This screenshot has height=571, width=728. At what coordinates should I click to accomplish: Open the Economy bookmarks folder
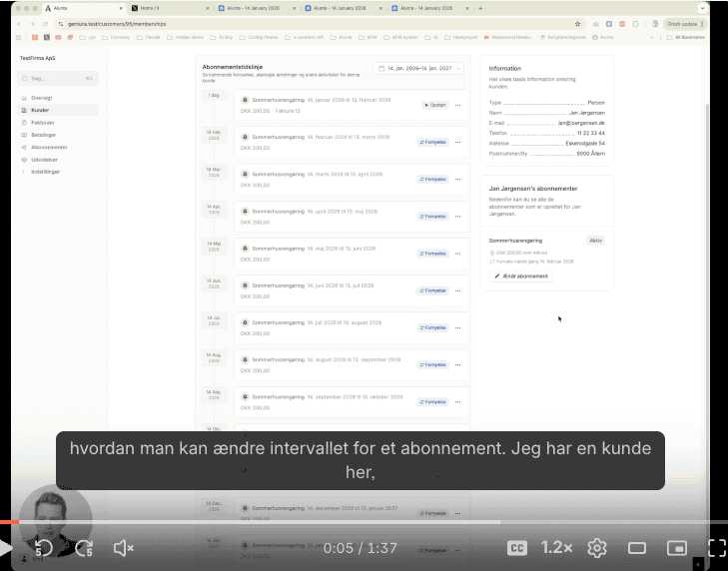tap(117, 37)
